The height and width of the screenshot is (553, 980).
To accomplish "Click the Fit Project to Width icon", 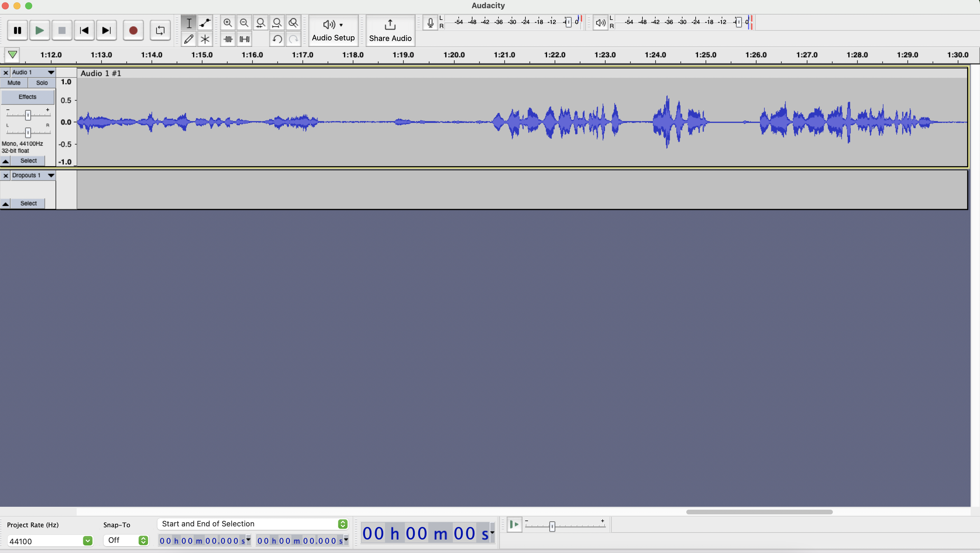I will pos(277,23).
